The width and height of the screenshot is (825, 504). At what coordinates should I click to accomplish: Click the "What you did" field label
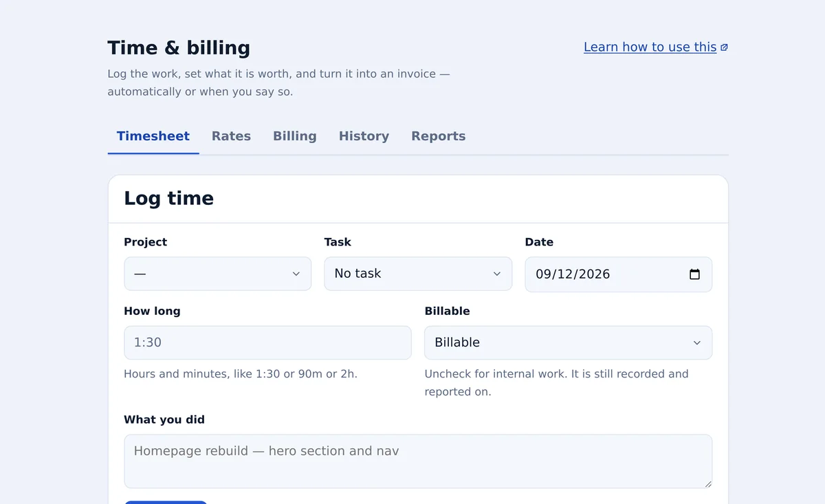(164, 419)
